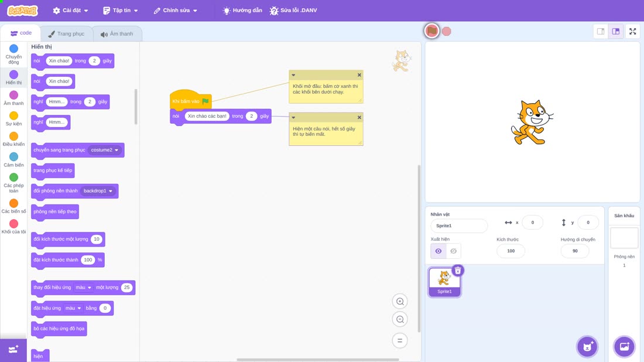The image size is (644, 362).
Task: Open the Cài đặt menu
Action: [71, 11]
